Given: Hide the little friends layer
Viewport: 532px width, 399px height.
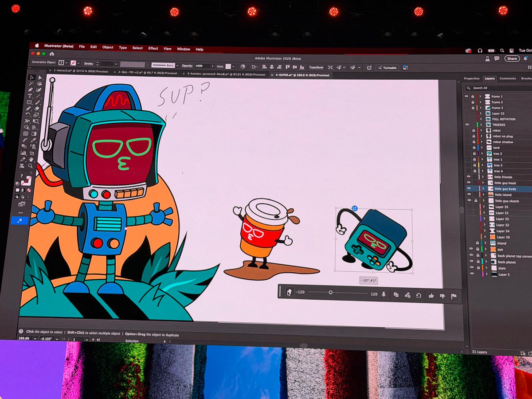Looking at the screenshot, I should [468, 176].
